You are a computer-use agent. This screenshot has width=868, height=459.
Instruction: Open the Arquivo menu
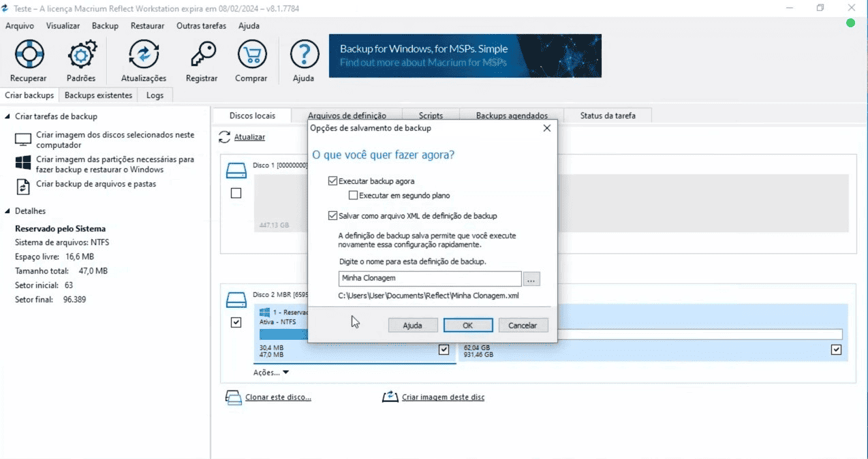pos(20,26)
